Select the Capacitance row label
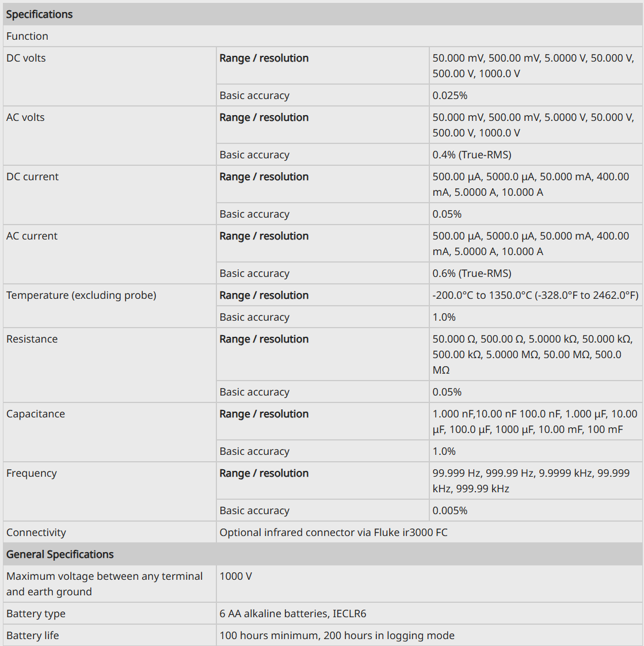The image size is (644, 646). (36, 414)
